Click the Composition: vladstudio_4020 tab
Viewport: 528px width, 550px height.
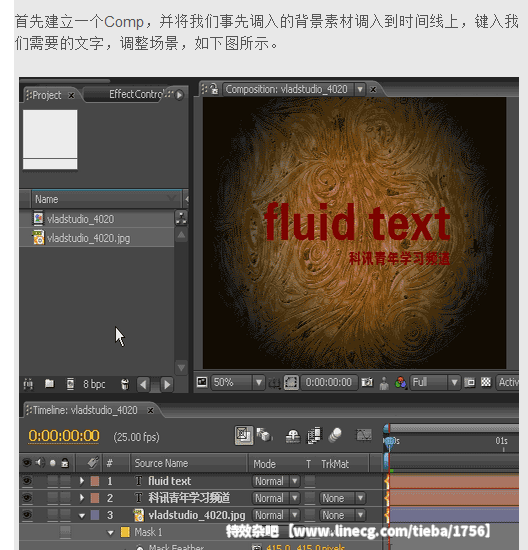tap(286, 89)
